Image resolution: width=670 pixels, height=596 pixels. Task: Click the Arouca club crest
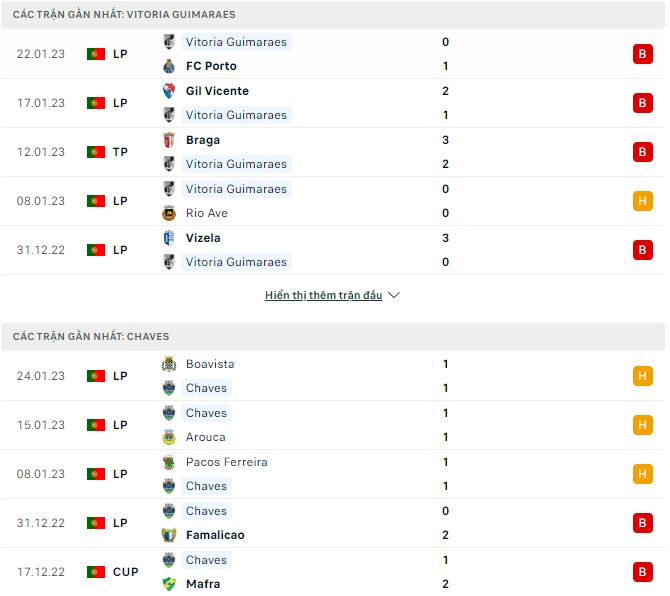coord(169,437)
